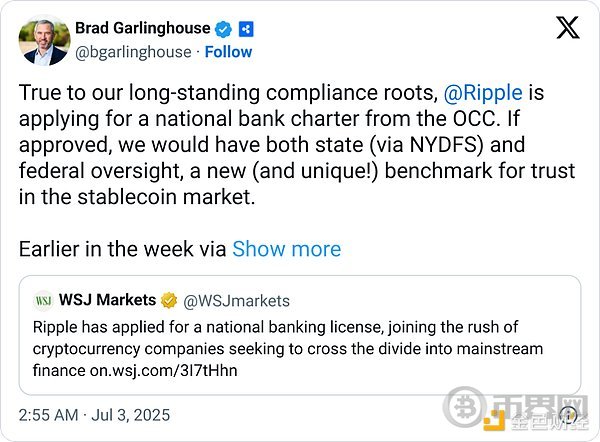Screen dimensions: 600x442
Task: Click Brad Garlinghouse's blue verified badge
Action: click(224, 28)
